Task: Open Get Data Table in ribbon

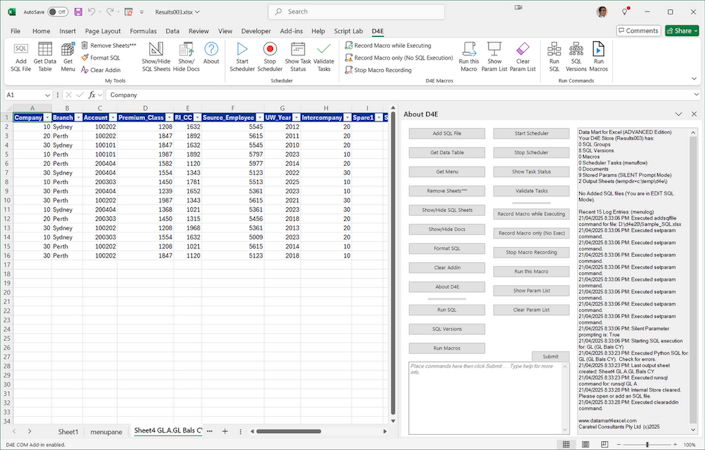Action: tap(45, 57)
